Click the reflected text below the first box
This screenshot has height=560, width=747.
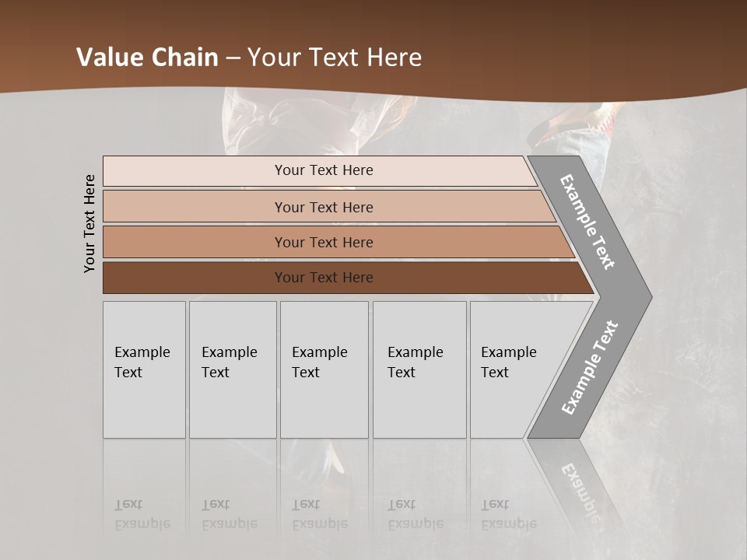142,515
